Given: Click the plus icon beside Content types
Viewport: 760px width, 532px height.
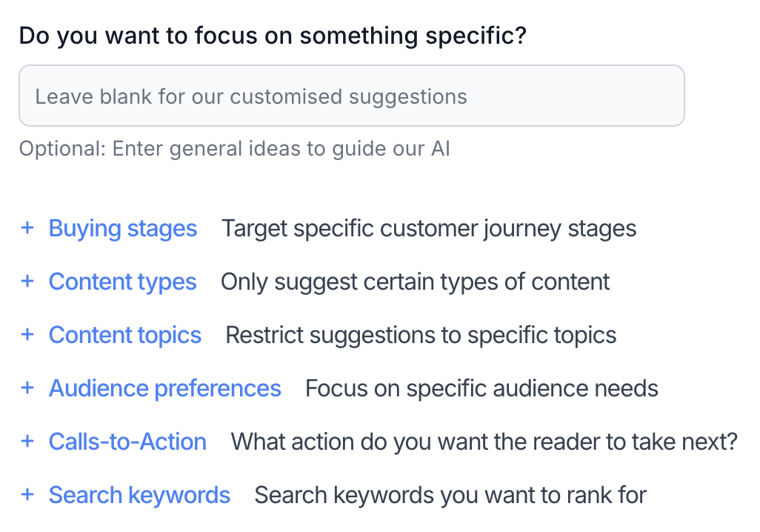Looking at the screenshot, I should point(27,282).
